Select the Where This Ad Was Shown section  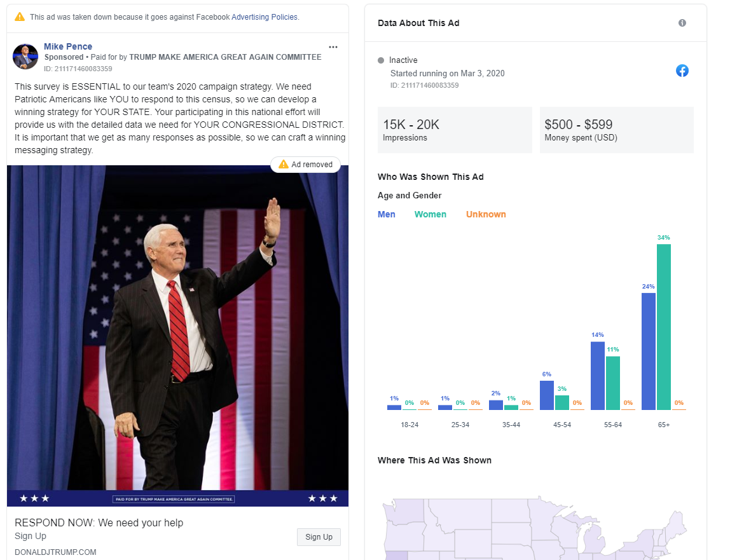[433, 460]
